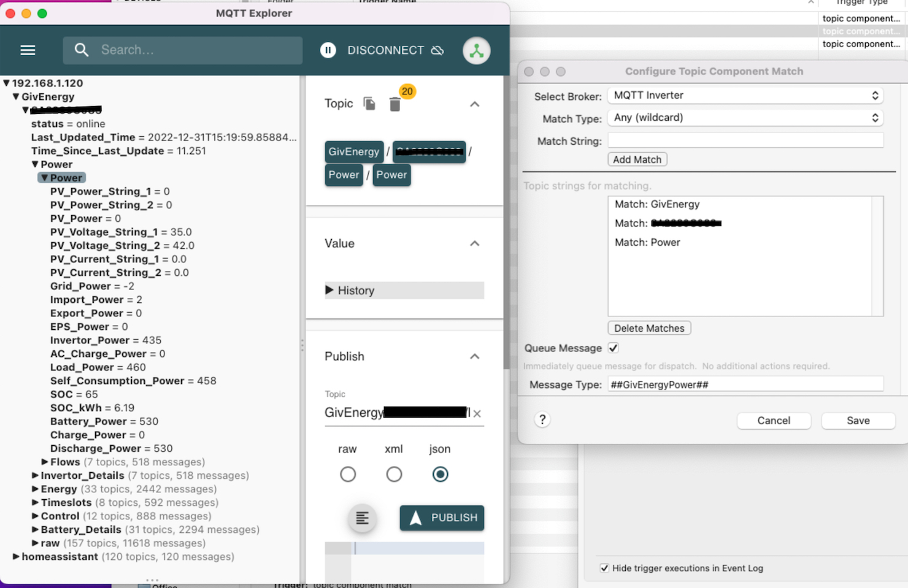Select the highlighted Power tree node
The image size is (908, 588).
62,178
